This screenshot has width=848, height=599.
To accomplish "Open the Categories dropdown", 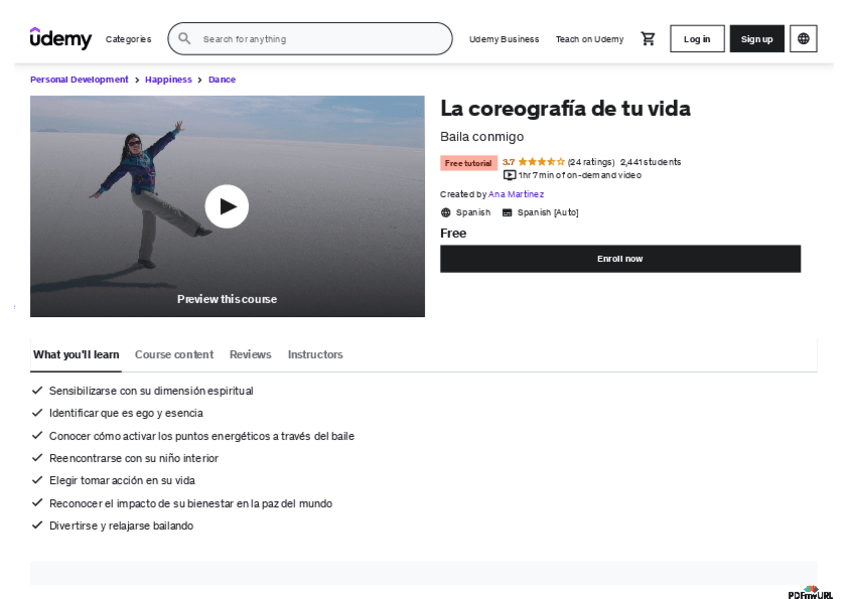I will coord(129,38).
